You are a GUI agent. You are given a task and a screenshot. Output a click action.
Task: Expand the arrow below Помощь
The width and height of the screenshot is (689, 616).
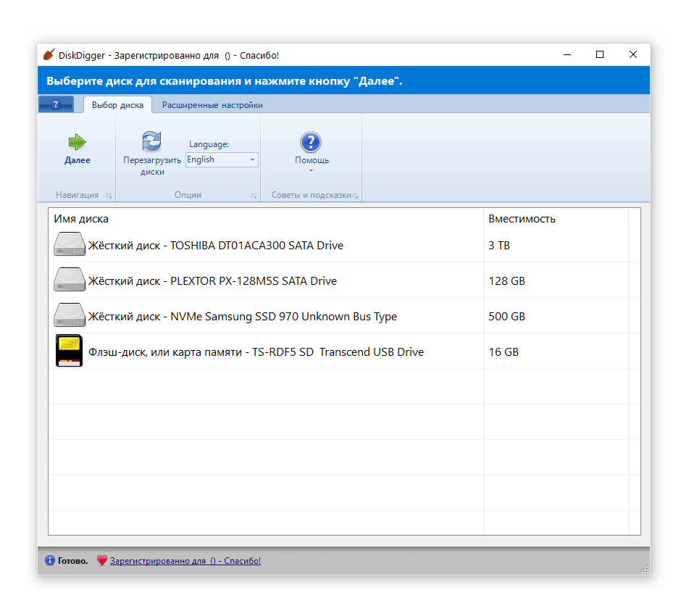311,171
